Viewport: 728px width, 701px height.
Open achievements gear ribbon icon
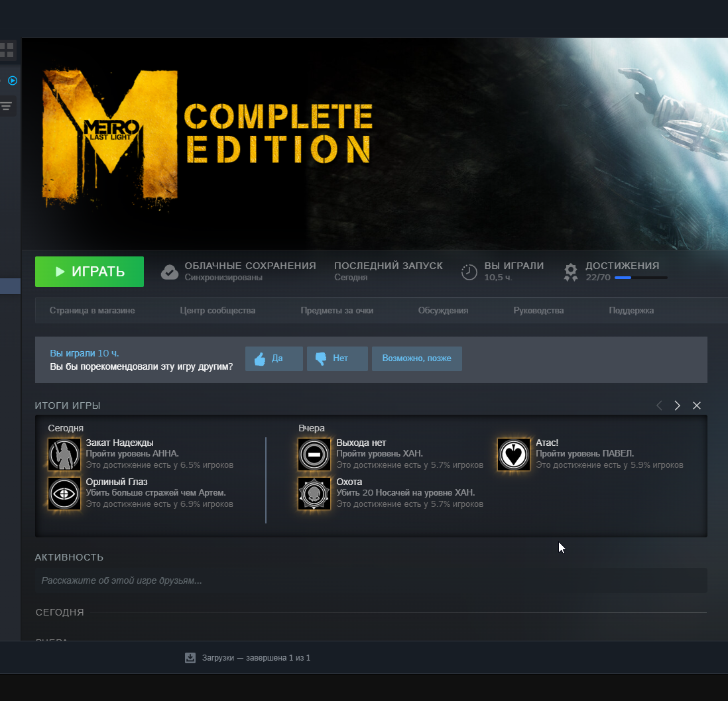(x=571, y=272)
